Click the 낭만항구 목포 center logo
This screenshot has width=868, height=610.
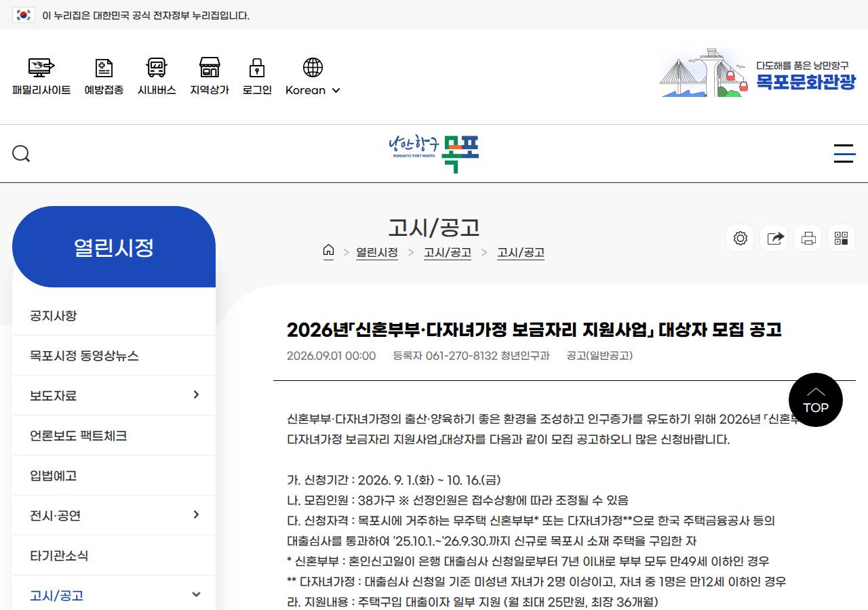[x=434, y=154]
